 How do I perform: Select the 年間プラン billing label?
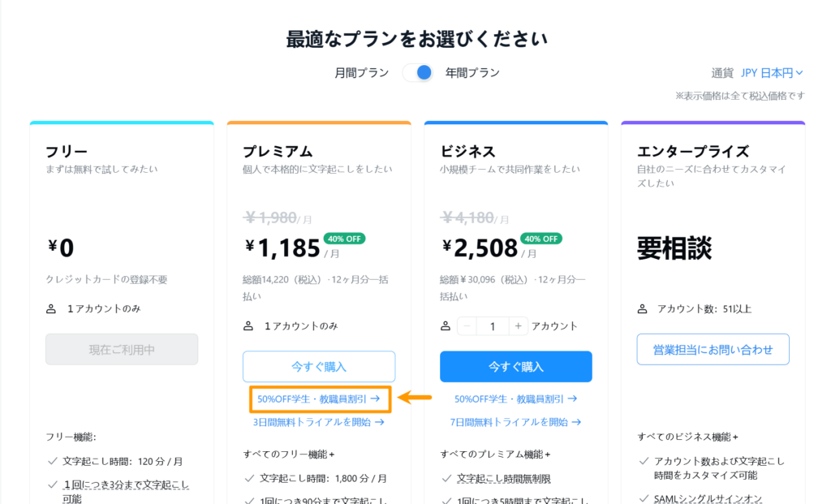pos(472,73)
